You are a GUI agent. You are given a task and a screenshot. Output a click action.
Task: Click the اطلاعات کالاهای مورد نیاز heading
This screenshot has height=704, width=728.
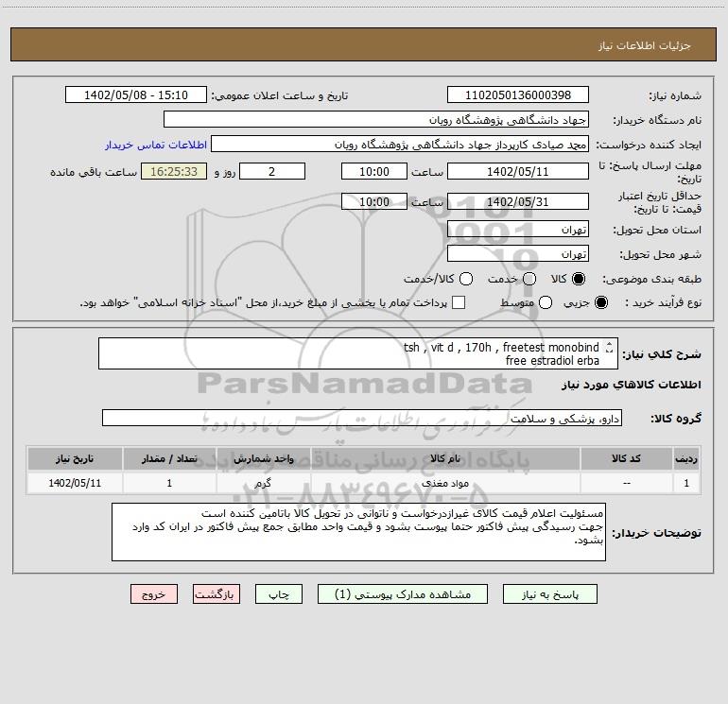[x=631, y=385]
